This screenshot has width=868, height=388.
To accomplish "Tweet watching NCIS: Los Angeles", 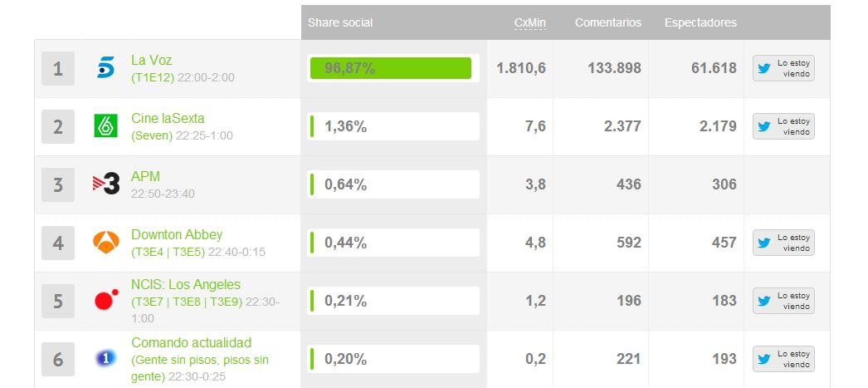I will pyautogui.click(x=783, y=301).
